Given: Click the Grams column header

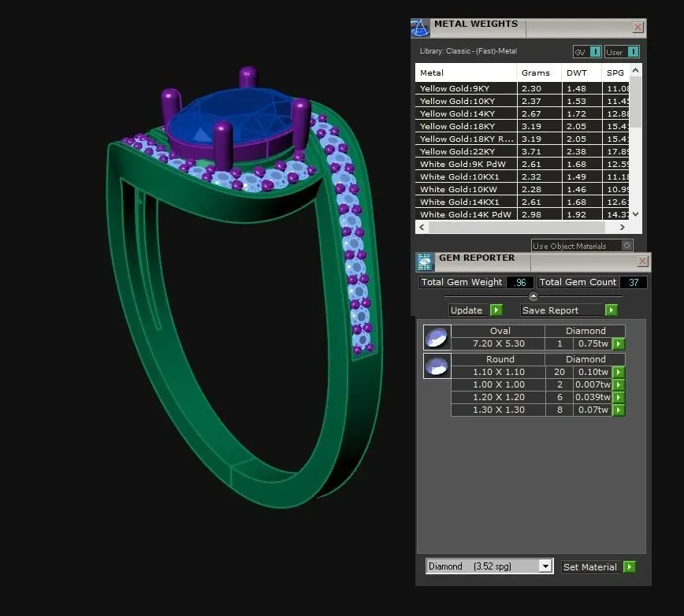Looking at the screenshot, I should pyautogui.click(x=539, y=72).
